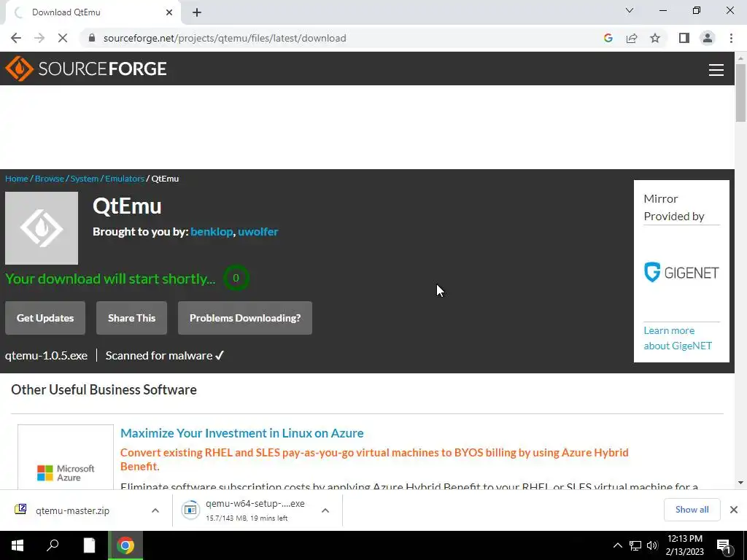Screen dimensions: 747x560
Task: Open Learn more about GigeNET link
Action: click(678, 338)
